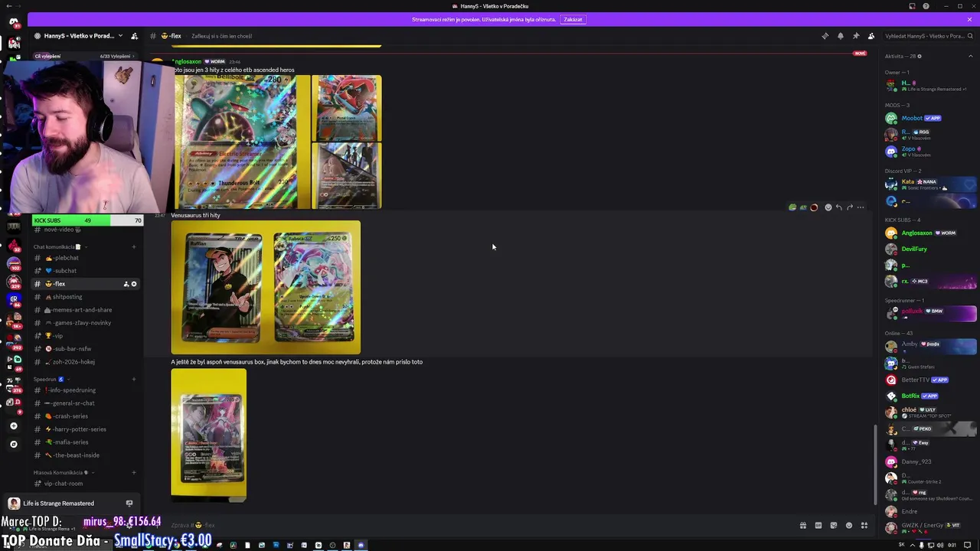Open the gear next to Aktivita — 28
Viewport: 980px width, 551px height.
tap(920, 56)
